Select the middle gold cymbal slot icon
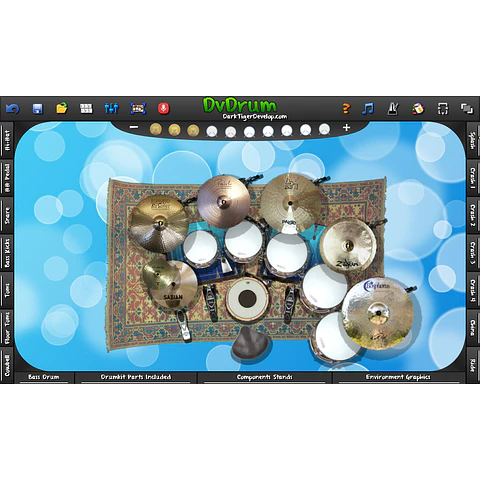This screenshot has width=480, height=480. pyautogui.click(x=174, y=129)
